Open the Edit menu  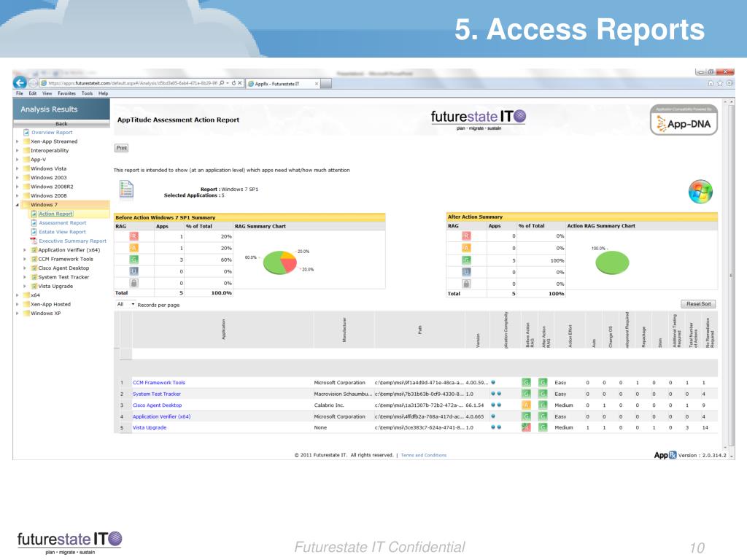(x=32, y=93)
